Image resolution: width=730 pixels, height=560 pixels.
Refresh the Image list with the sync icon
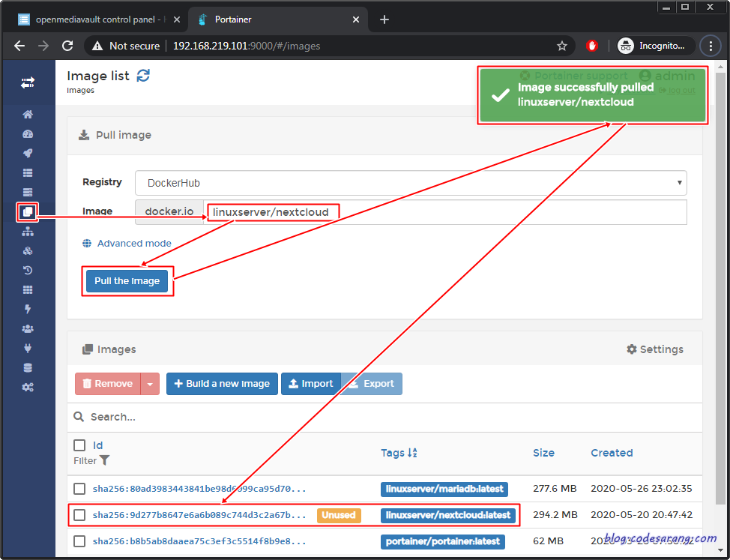143,76
